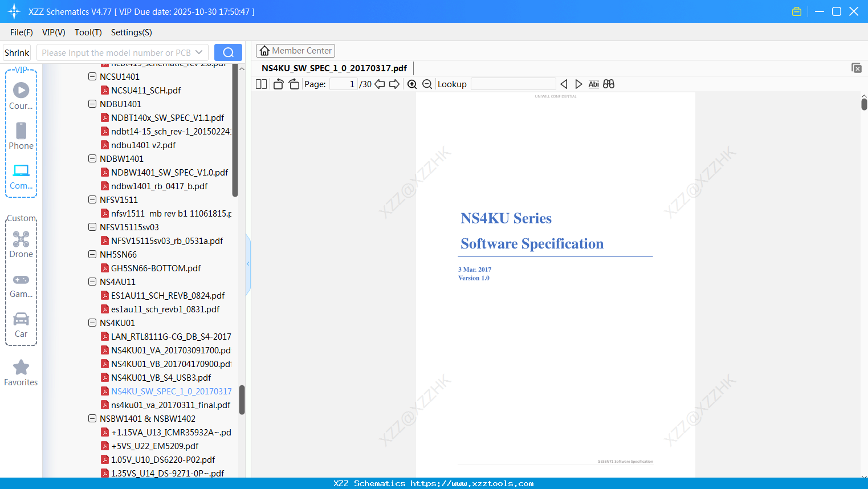Open the Favorites star
The height and width of the screenshot is (489, 868).
click(21, 373)
